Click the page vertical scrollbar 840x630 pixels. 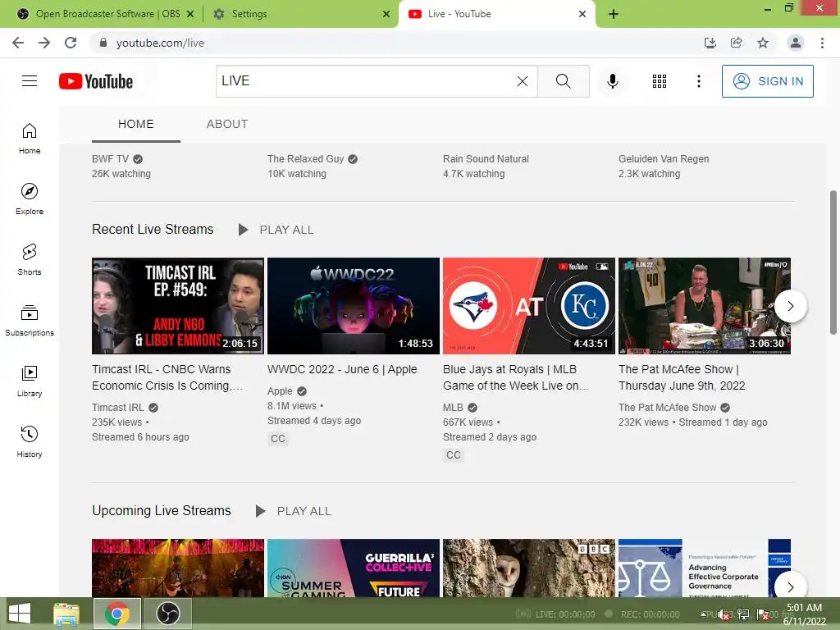[833, 262]
